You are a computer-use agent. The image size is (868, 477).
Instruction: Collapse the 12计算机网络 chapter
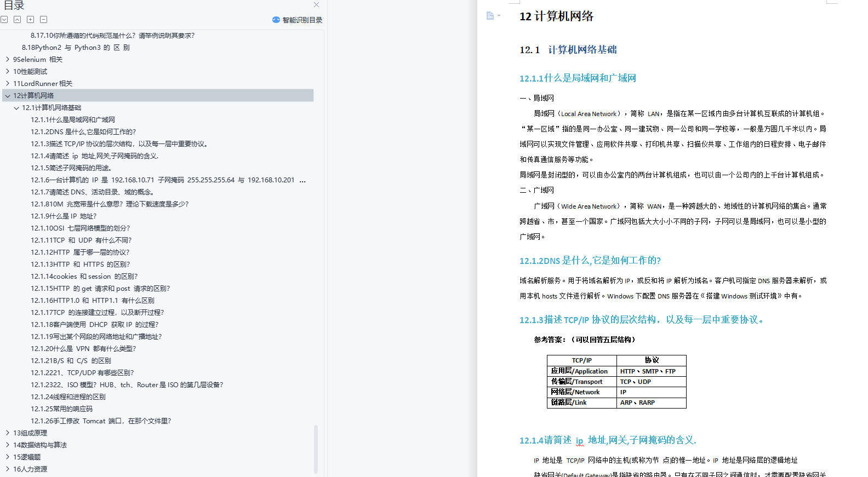tap(7, 95)
